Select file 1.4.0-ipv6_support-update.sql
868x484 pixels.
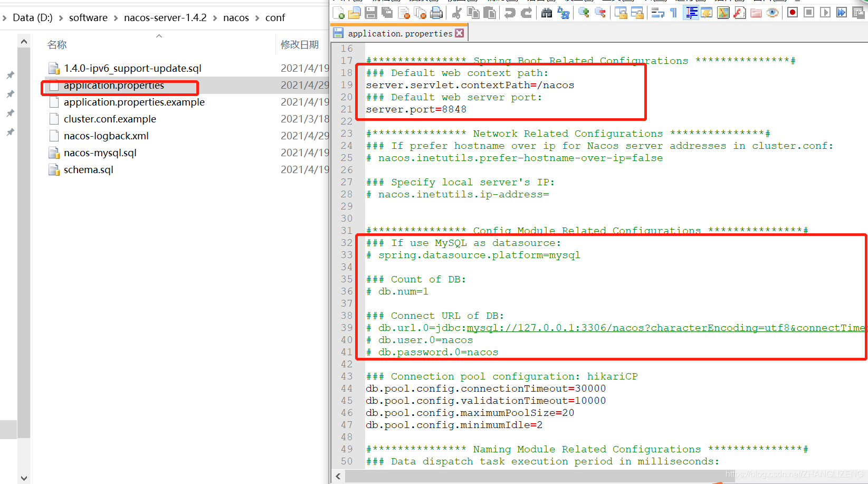point(132,68)
